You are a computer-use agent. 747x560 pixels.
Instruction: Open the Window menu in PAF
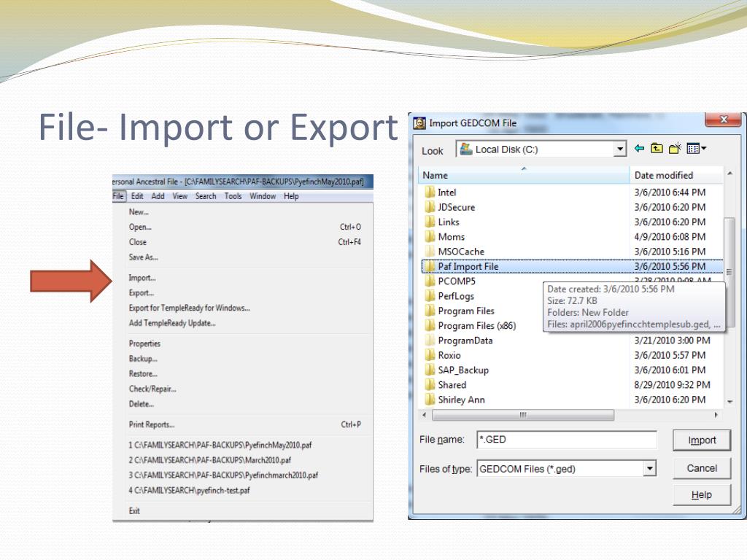click(x=263, y=196)
